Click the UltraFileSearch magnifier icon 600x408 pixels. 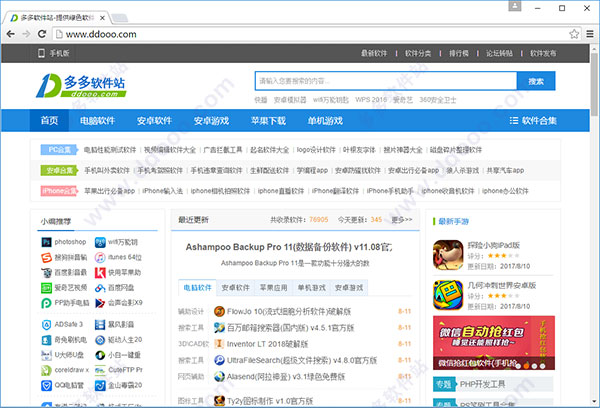pos(219,360)
